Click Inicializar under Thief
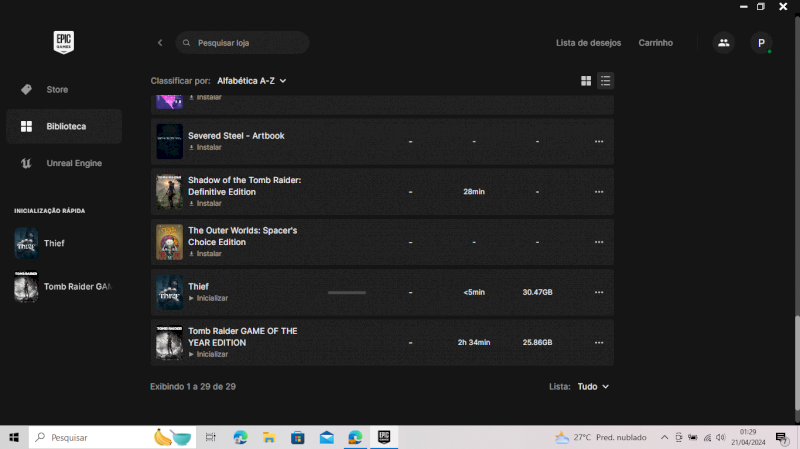The width and height of the screenshot is (800, 449). (x=208, y=298)
